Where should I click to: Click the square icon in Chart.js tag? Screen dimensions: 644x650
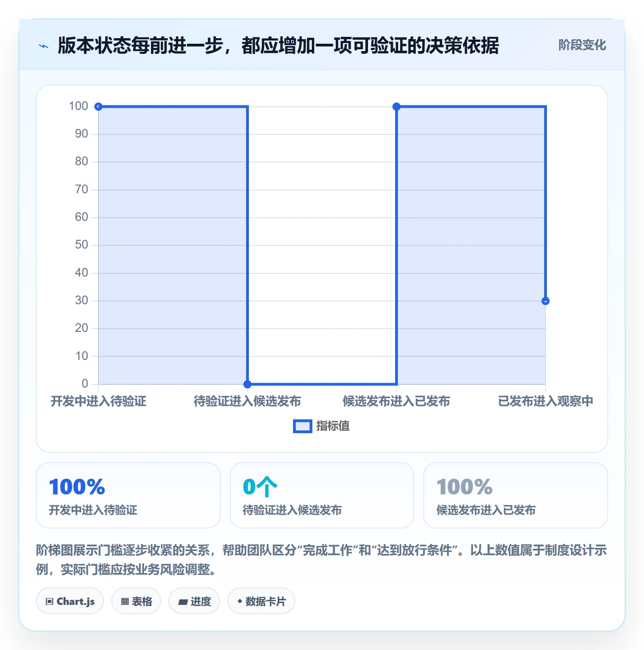49,602
